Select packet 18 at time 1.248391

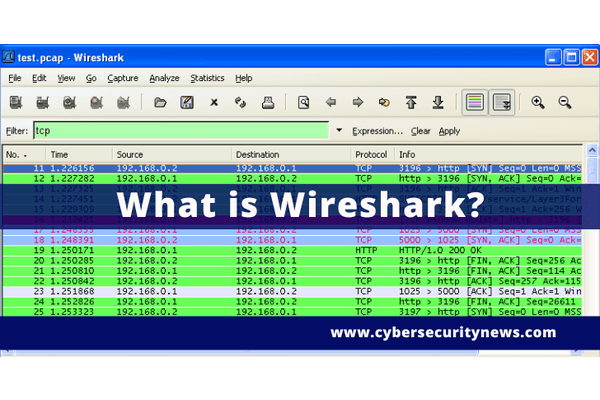[292, 240]
